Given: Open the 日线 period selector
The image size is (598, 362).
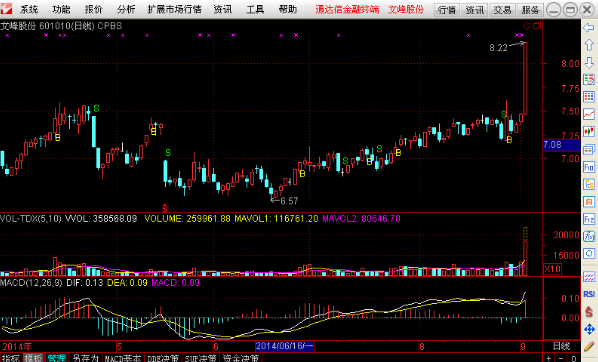Looking at the screenshot, I should [561, 346].
